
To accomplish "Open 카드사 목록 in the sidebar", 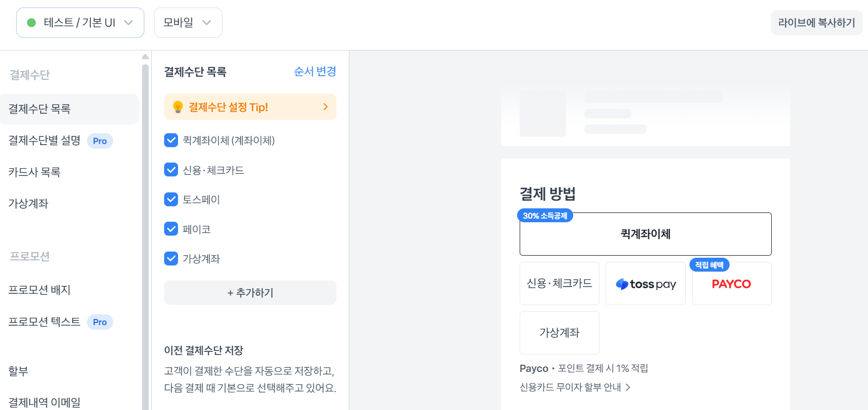I will [34, 172].
